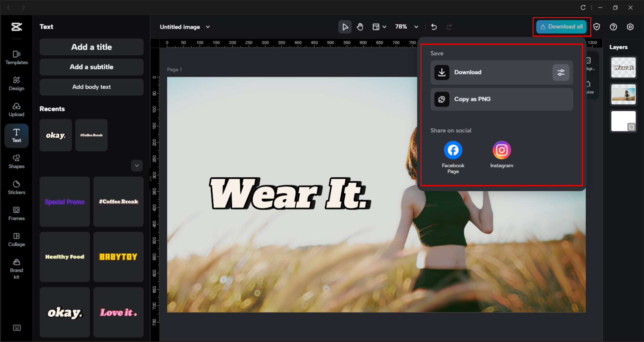Open download settings via the sliders icon
Screen dimensions: 644x342
(x=560, y=72)
